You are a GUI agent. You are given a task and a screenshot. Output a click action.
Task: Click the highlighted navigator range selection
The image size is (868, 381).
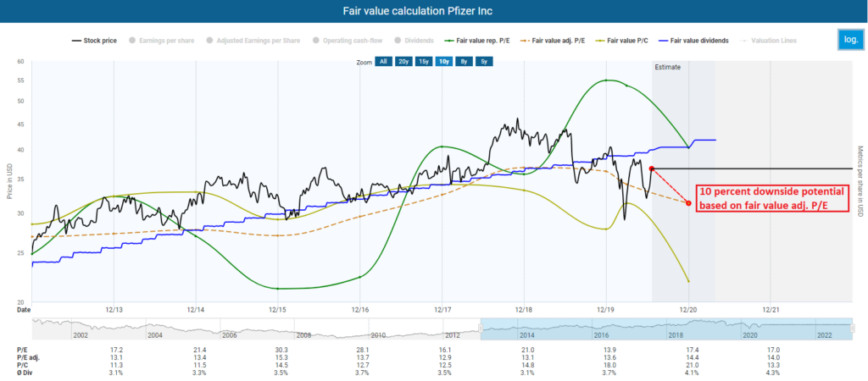pyautogui.click(x=666, y=329)
